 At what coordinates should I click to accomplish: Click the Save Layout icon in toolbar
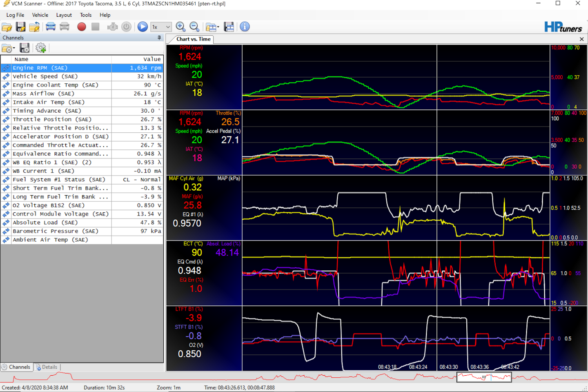229,27
